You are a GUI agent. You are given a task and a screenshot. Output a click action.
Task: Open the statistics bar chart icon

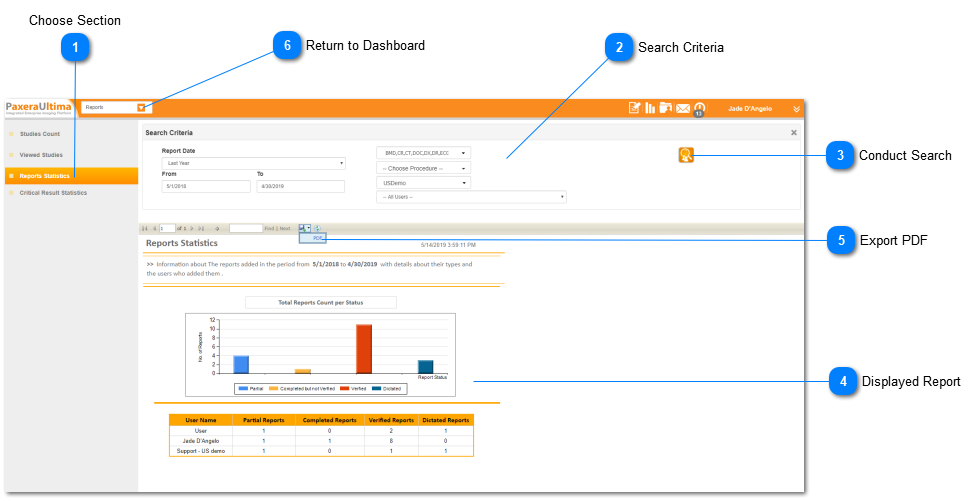[650, 108]
